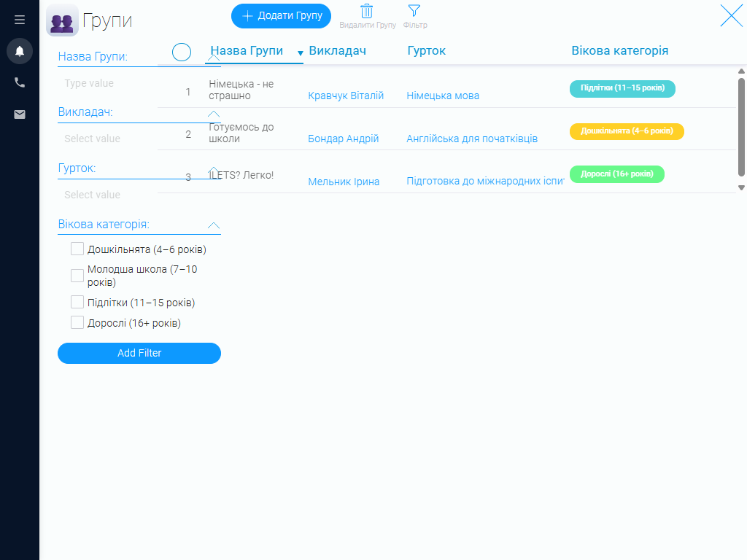Open the mail envelope icon
Image resolution: width=747 pixels, height=560 pixels.
pyautogui.click(x=20, y=114)
